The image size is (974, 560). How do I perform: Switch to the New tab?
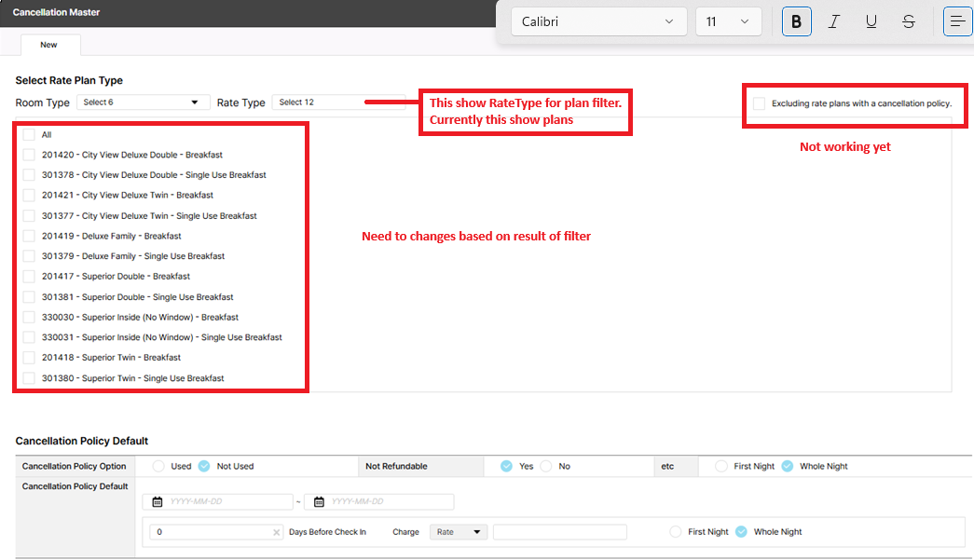[49, 45]
